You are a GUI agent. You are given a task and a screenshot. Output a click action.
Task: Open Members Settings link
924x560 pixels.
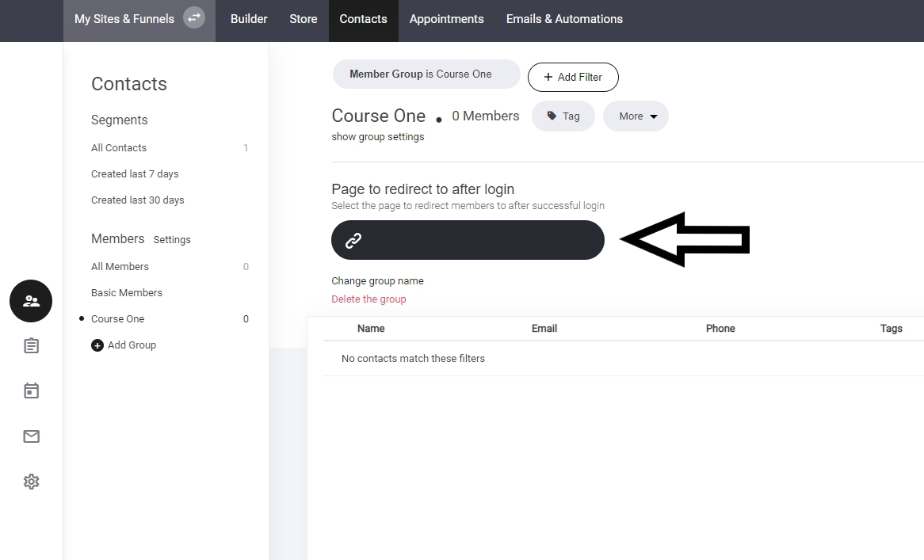[172, 240]
